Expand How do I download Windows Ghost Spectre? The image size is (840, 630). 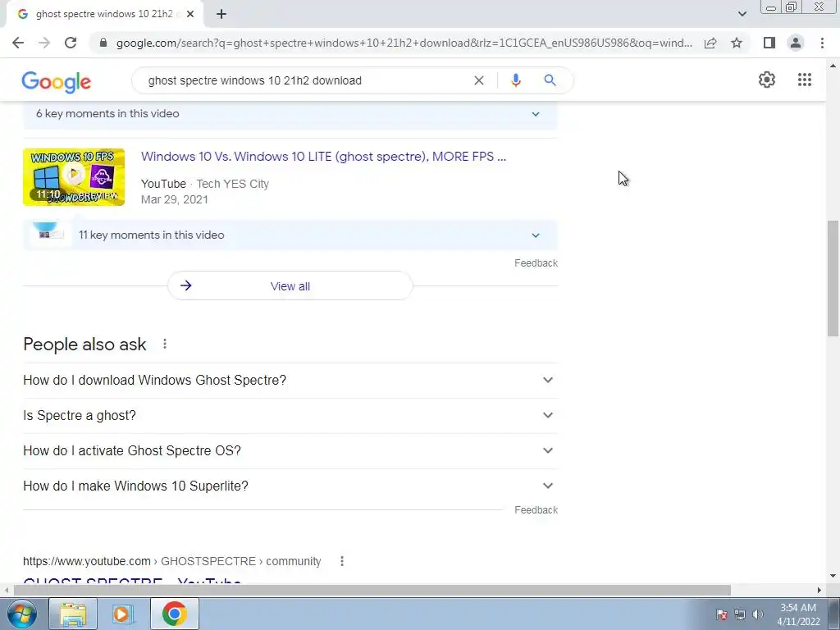coord(290,381)
